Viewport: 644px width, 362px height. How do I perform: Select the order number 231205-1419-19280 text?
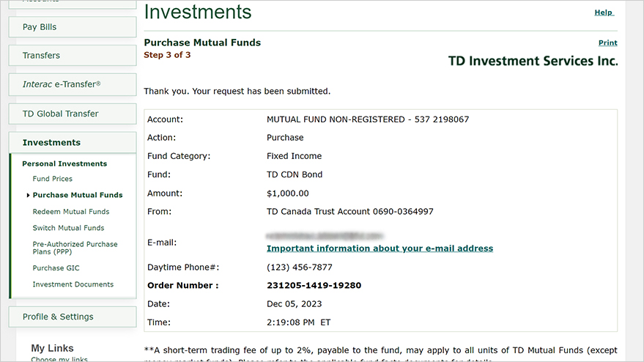[314, 286]
